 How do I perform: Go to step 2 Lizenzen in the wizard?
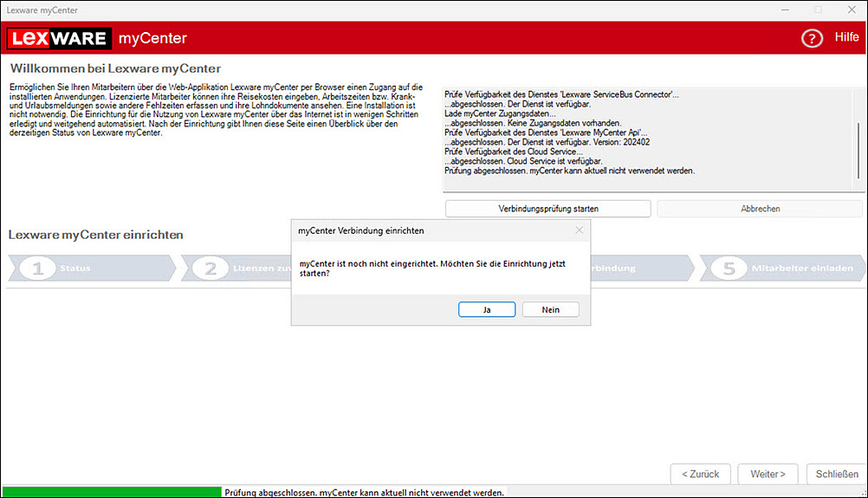234,268
